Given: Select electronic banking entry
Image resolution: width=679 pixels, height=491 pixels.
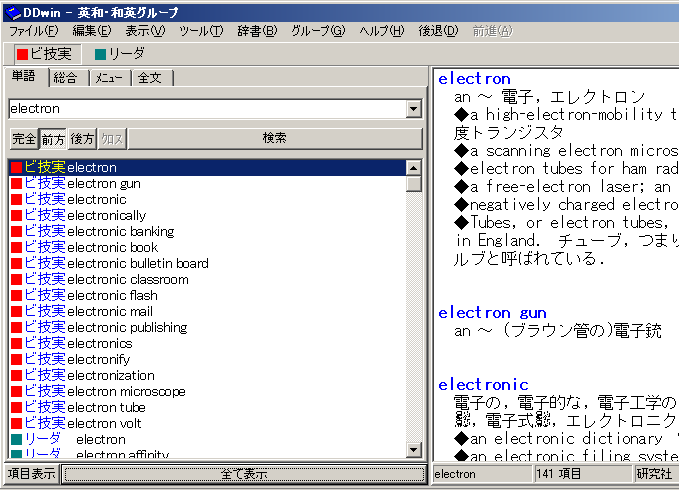Looking at the screenshot, I should (x=207, y=232).
